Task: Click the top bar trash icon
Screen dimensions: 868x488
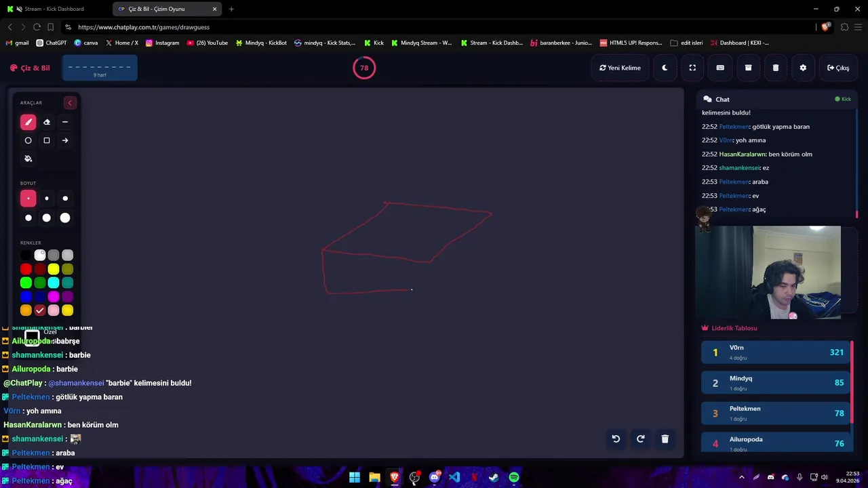Action: (x=776, y=68)
